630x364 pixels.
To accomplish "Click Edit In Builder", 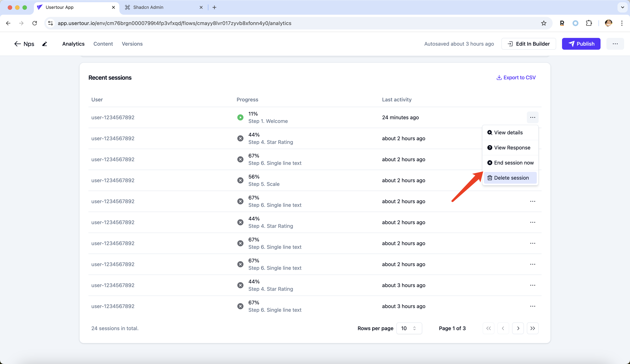I will [x=528, y=44].
